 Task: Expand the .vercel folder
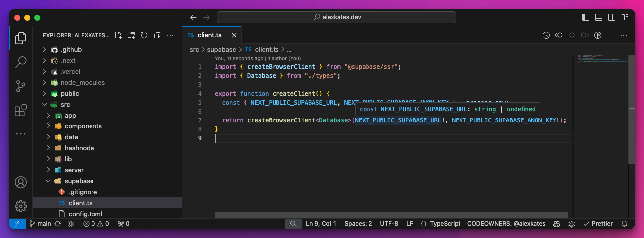(107, 72)
